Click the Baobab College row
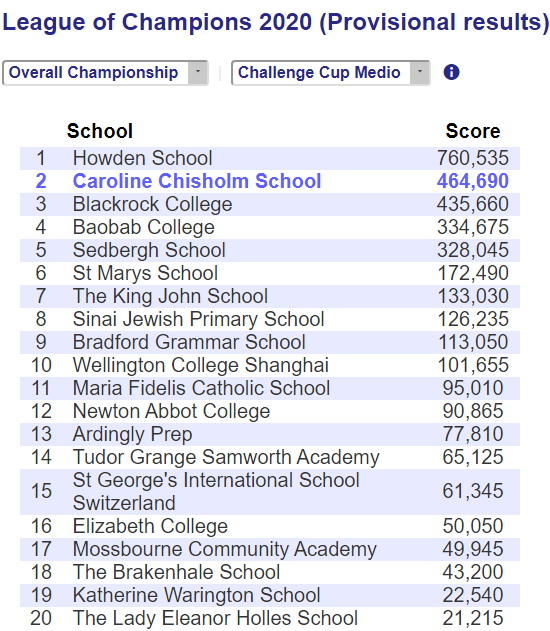Viewport: 550px width, 631px height. 270,227
